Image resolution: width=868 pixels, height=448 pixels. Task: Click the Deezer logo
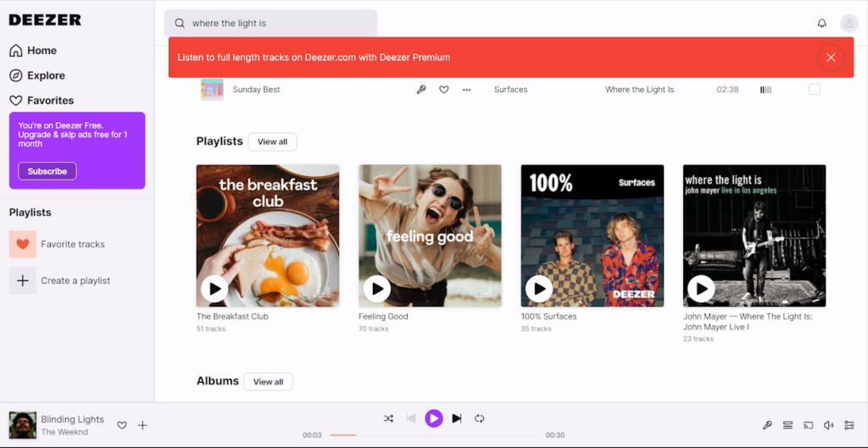click(45, 20)
